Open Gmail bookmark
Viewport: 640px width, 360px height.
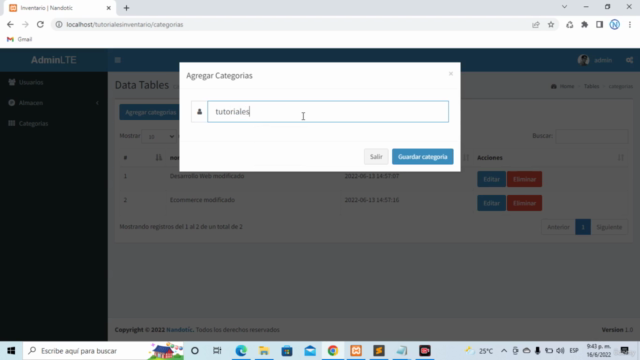pyautogui.click(x=20, y=39)
